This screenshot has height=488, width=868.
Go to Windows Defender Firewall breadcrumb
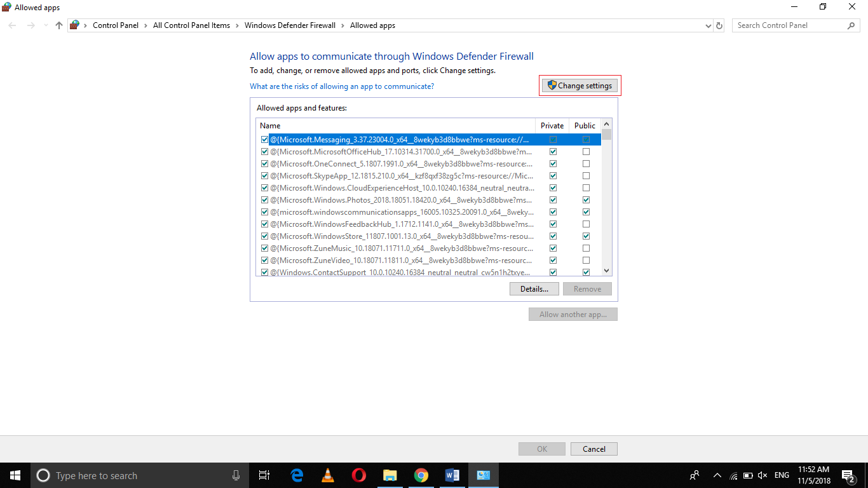(290, 25)
